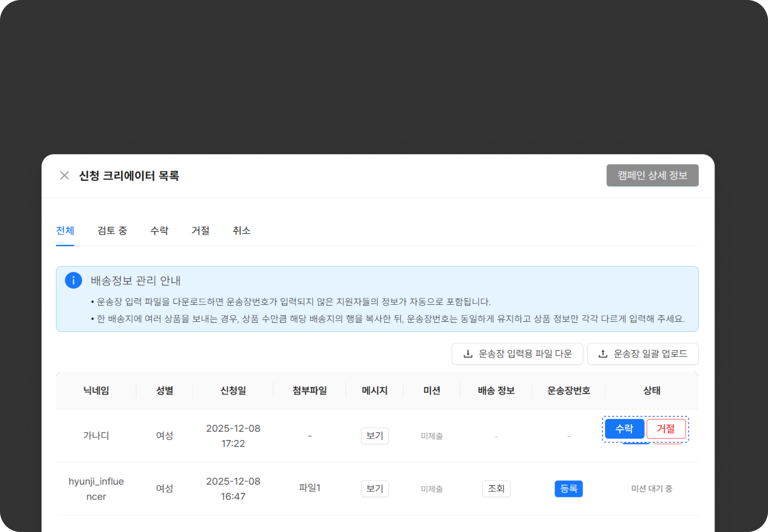
Task: Click the 닉네임 column header
Action: pyautogui.click(x=96, y=391)
